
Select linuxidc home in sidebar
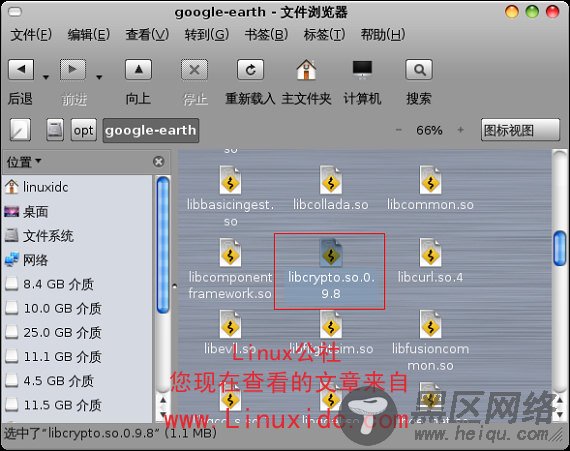tap(77, 187)
